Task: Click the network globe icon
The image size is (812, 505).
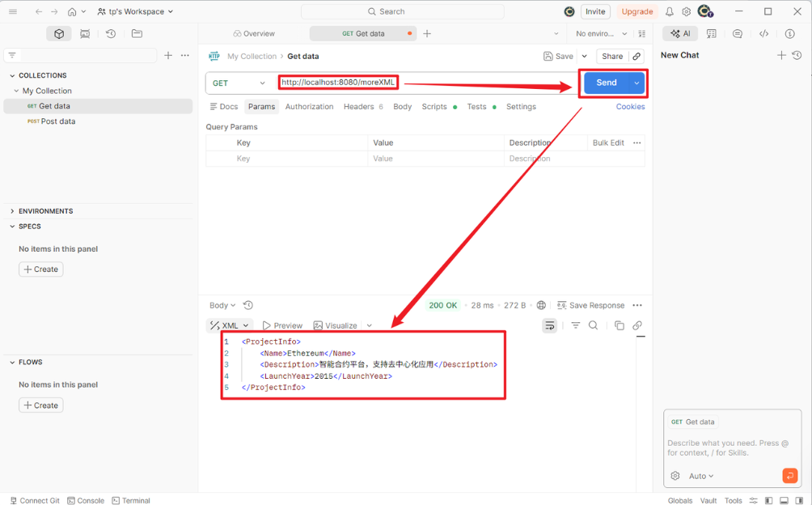Action: click(541, 305)
